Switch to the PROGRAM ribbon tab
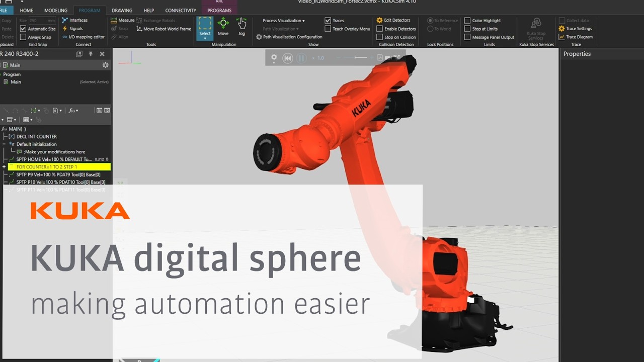The width and height of the screenshot is (644, 362). tap(90, 10)
